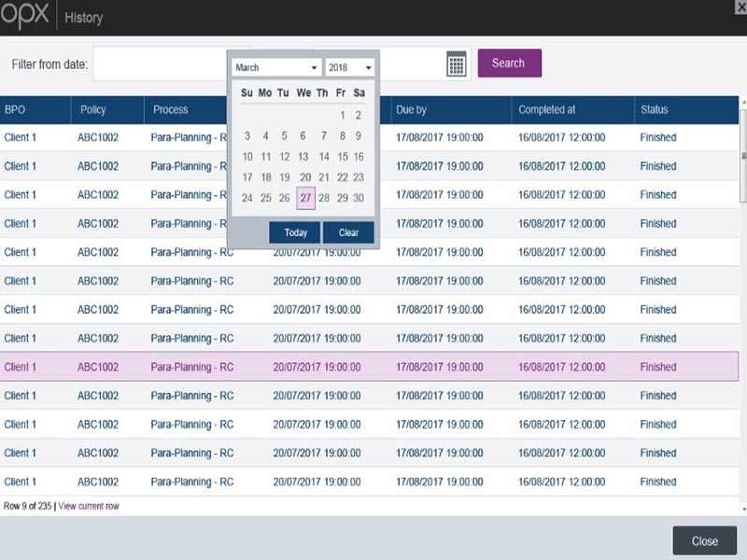Click the BPO column header
747x560 pixels.
pyautogui.click(x=17, y=109)
